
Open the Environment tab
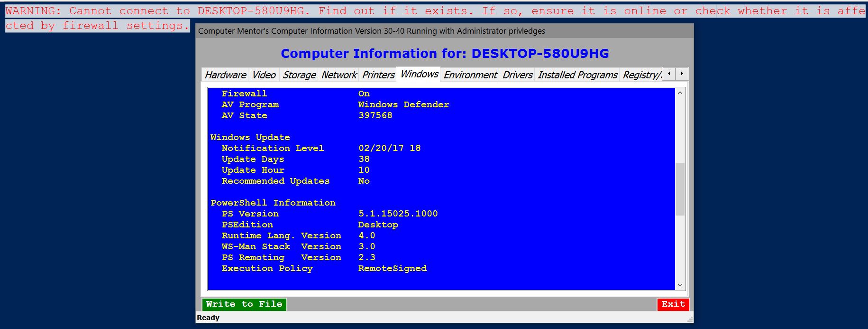470,75
